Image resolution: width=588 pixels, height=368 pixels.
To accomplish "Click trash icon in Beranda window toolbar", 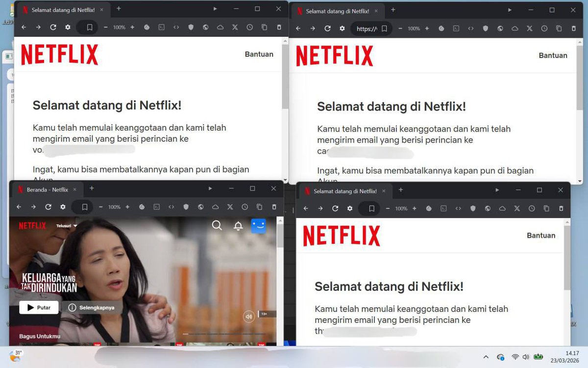I will coord(274,207).
